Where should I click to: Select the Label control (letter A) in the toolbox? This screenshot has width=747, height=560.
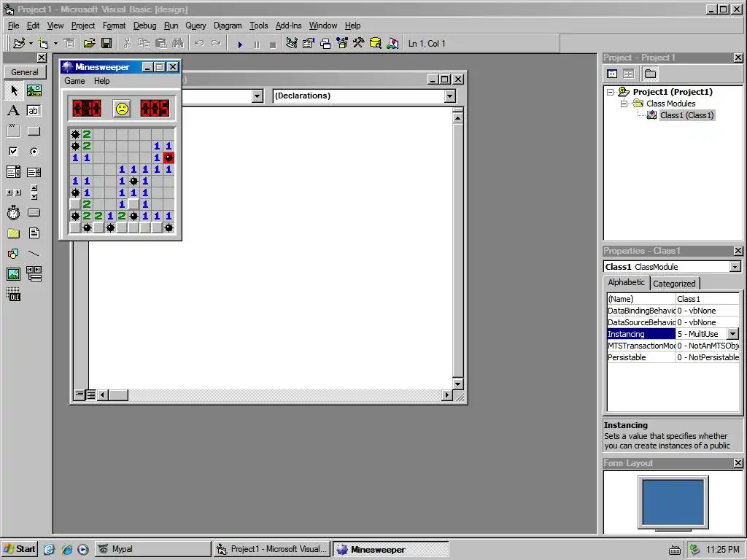tap(13, 111)
